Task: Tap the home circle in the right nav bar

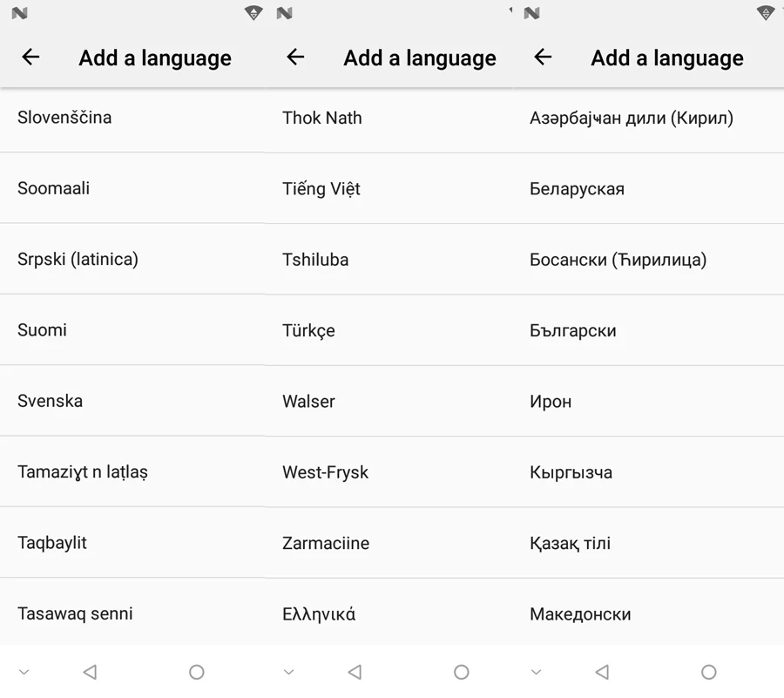Action: coord(708,672)
